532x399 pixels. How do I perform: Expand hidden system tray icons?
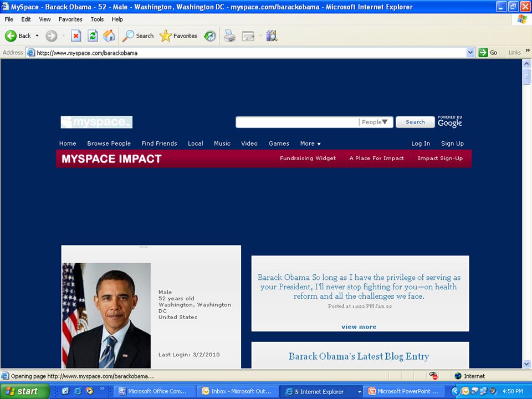(456, 391)
